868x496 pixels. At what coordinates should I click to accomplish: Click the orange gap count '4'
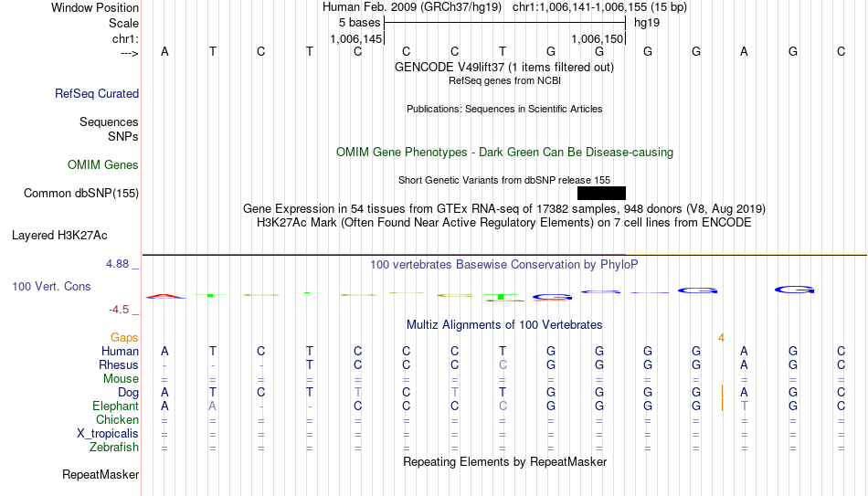click(x=721, y=338)
